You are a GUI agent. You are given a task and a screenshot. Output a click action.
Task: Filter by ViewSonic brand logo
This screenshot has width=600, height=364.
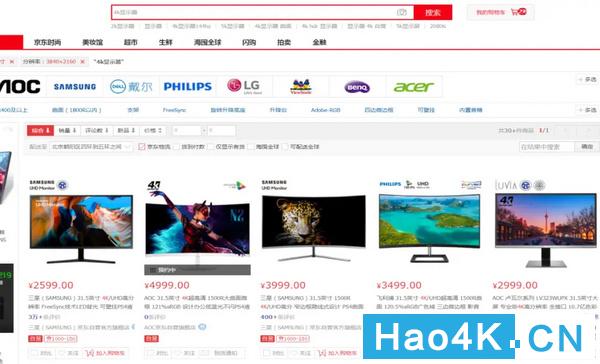tap(301, 87)
